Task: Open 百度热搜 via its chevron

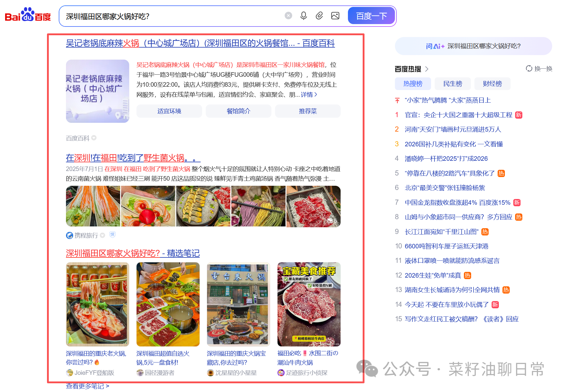Action: tap(427, 69)
